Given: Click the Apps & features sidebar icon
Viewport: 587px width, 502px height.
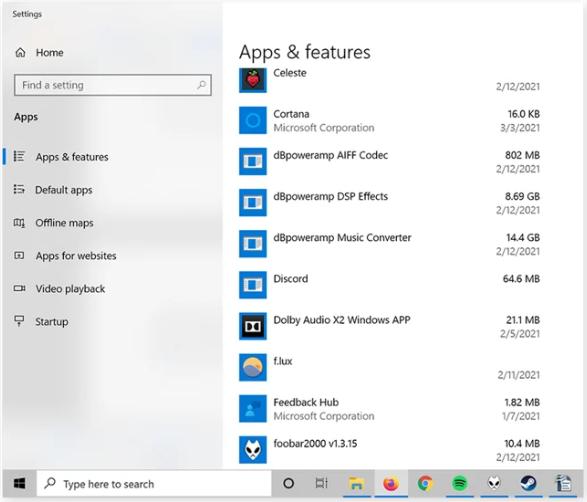Looking at the screenshot, I should click(x=19, y=156).
